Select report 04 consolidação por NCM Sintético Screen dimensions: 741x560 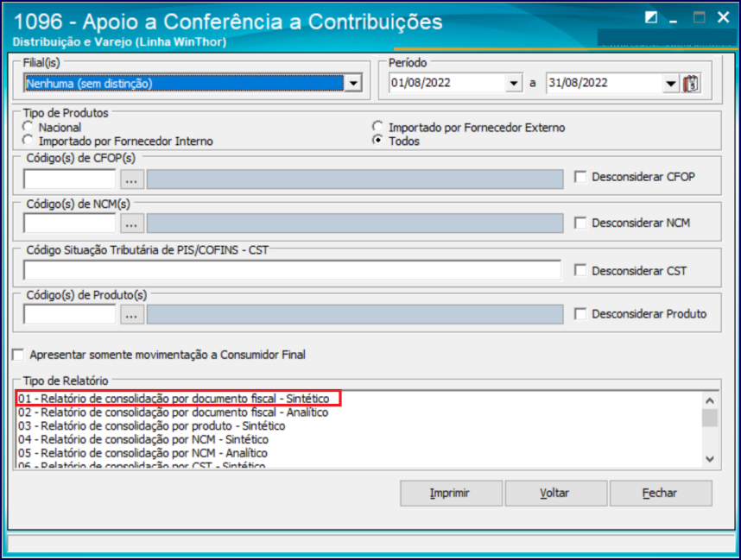[x=143, y=439]
